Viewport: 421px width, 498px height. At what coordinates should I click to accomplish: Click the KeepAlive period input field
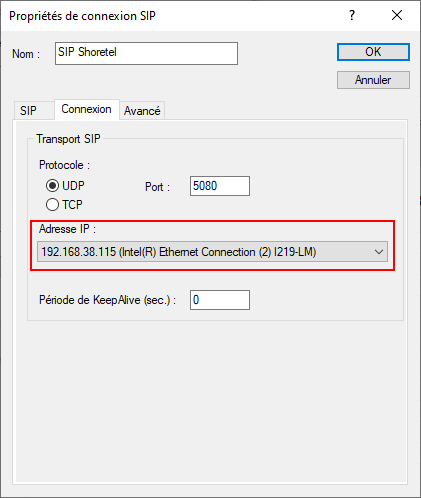pyautogui.click(x=220, y=300)
